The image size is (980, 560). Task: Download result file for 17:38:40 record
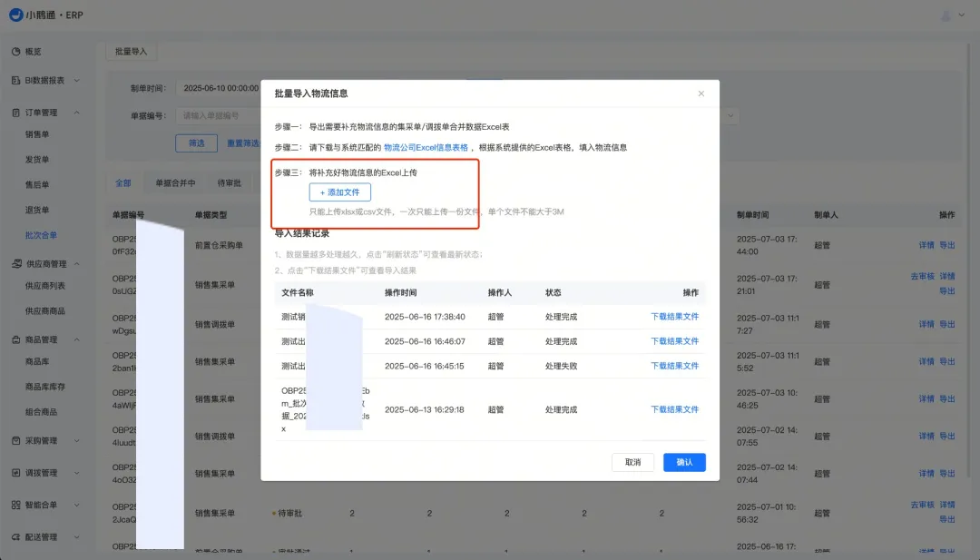(x=674, y=317)
